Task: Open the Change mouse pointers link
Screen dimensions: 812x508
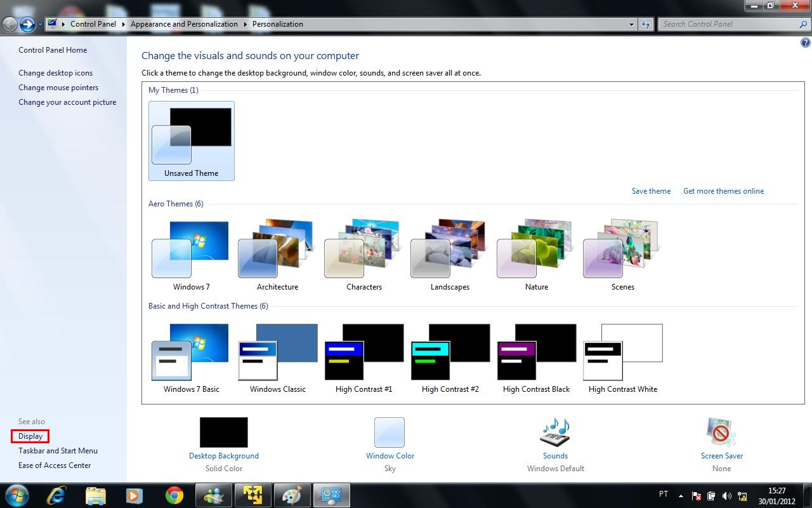Action: click(x=58, y=88)
